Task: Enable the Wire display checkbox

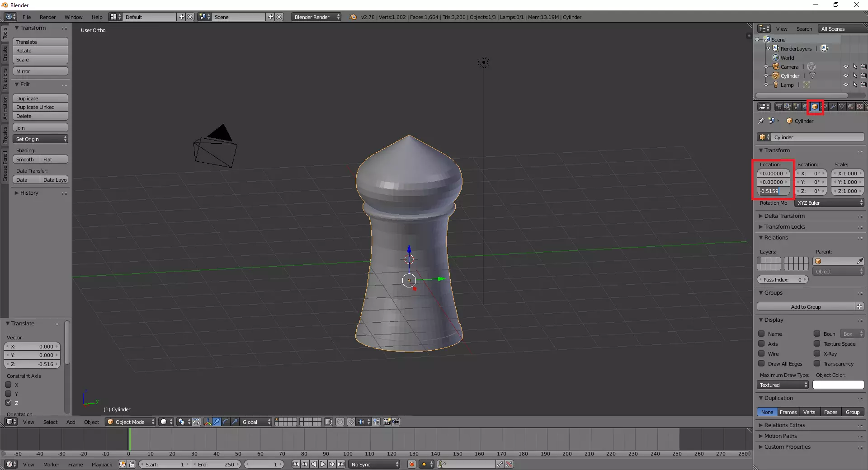Action: (762, 354)
